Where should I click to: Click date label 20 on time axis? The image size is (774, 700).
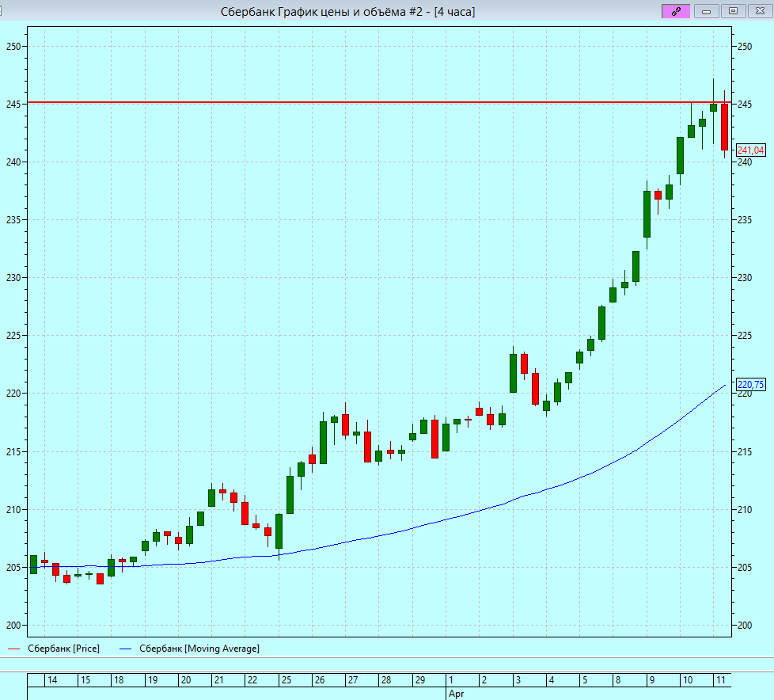pyautogui.click(x=186, y=680)
